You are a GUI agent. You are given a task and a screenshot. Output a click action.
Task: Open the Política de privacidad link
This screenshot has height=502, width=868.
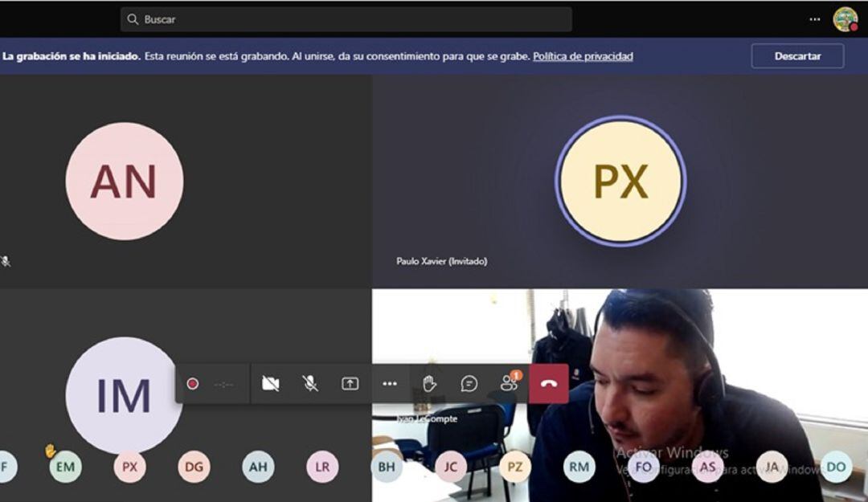pyautogui.click(x=583, y=56)
